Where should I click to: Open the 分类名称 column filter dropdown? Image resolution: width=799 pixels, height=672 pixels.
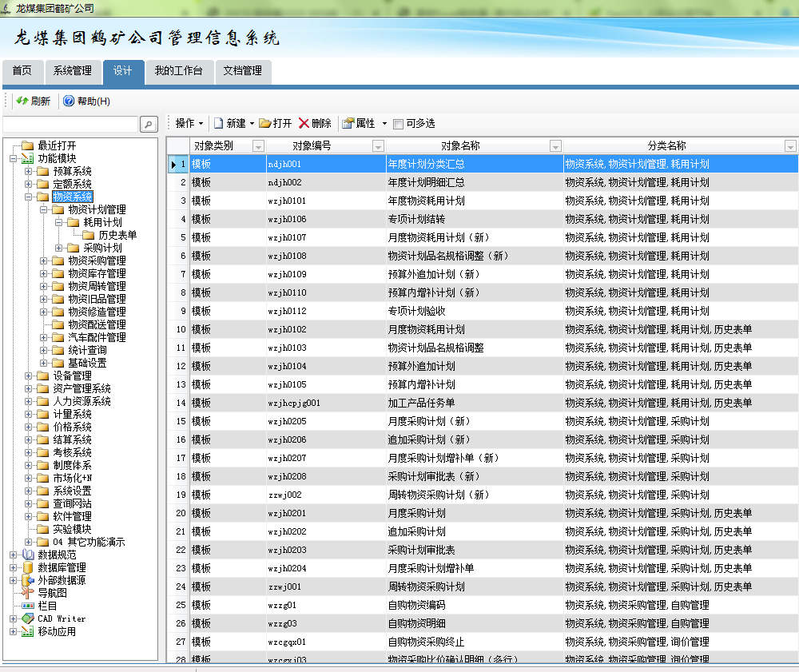coord(789,145)
